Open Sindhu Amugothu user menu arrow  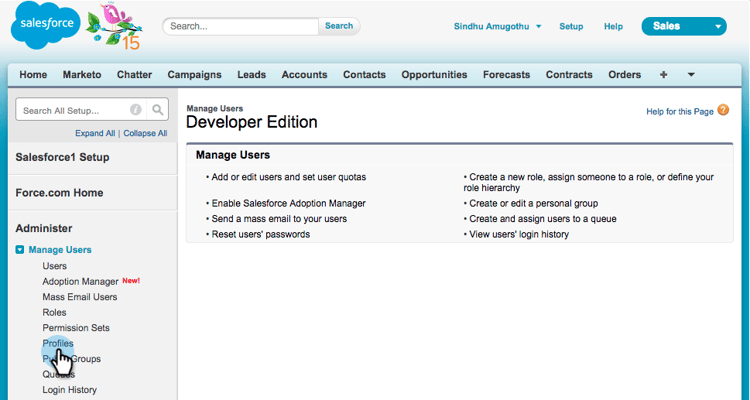[539, 26]
